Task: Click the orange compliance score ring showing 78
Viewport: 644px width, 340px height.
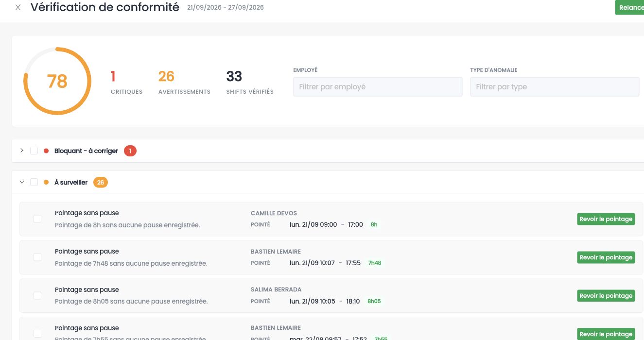Action: (57, 81)
